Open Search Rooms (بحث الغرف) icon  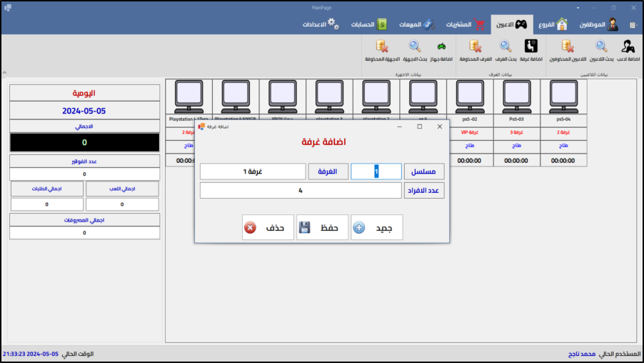coord(503,47)
